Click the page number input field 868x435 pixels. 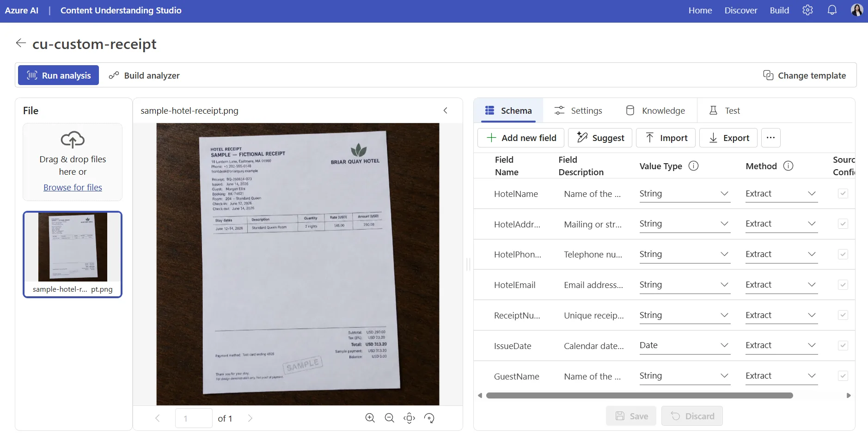coord(194,418)
